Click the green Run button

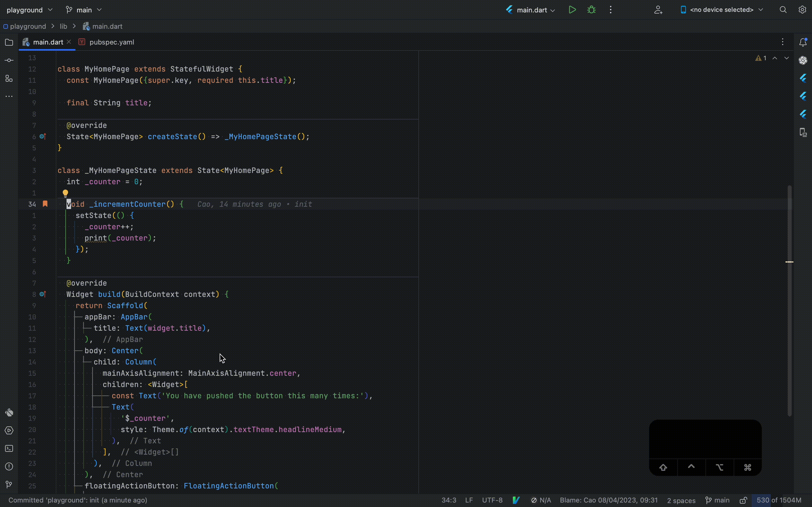coord(572,10)
